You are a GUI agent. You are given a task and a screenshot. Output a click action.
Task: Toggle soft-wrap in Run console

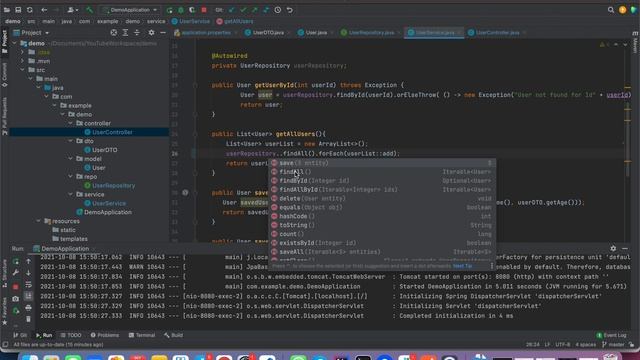[x=28, y=284]
